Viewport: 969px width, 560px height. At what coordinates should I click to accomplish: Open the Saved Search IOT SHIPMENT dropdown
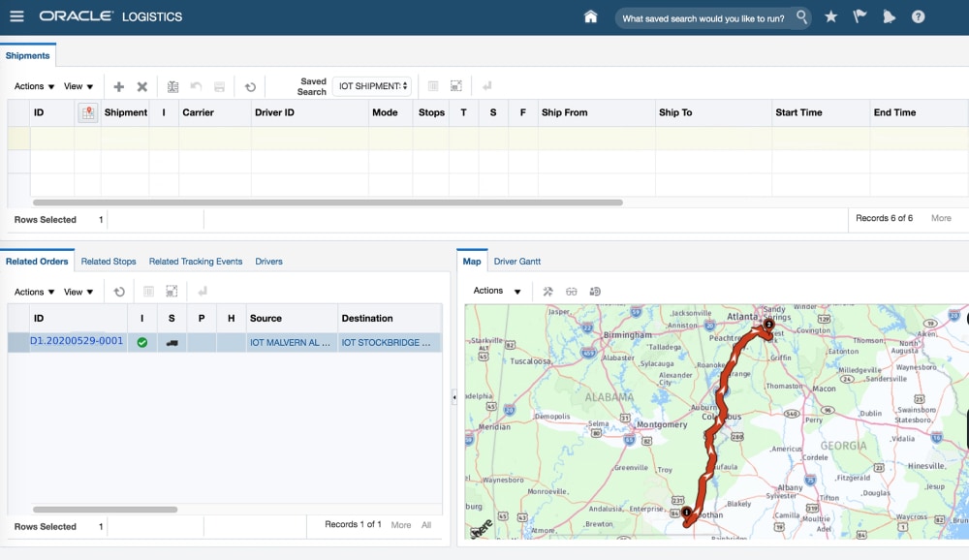[x=372, y=86]
